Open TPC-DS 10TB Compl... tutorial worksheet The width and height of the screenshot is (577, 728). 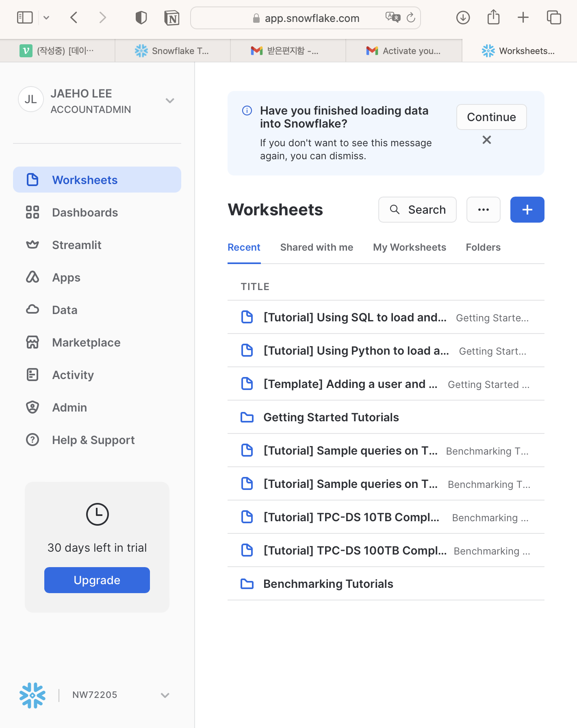[386, 517]
